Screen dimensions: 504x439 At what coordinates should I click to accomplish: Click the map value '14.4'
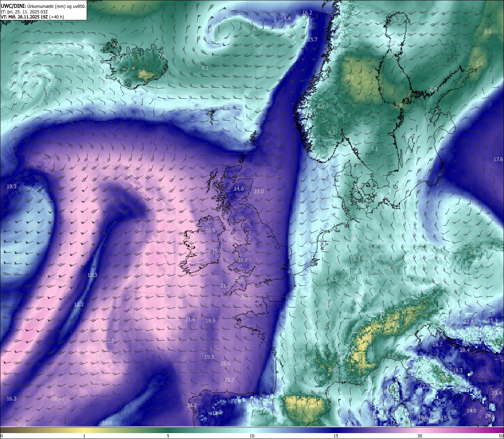click(286, 19)
